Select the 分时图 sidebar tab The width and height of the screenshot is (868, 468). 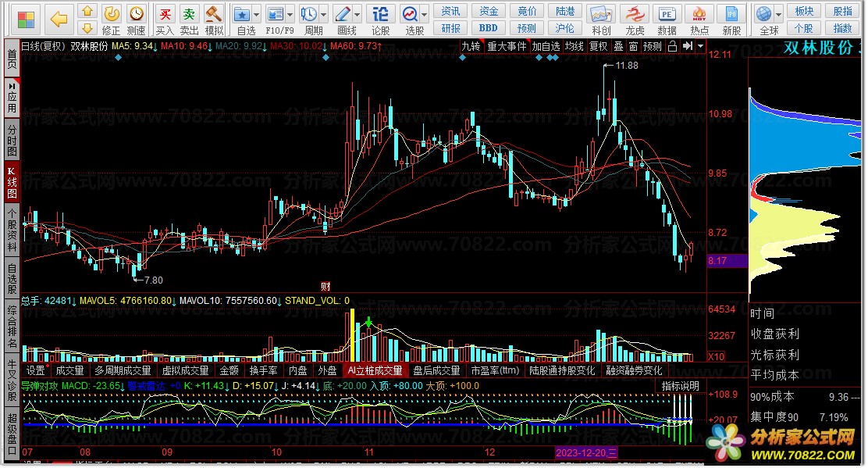[x=12, y=141]
